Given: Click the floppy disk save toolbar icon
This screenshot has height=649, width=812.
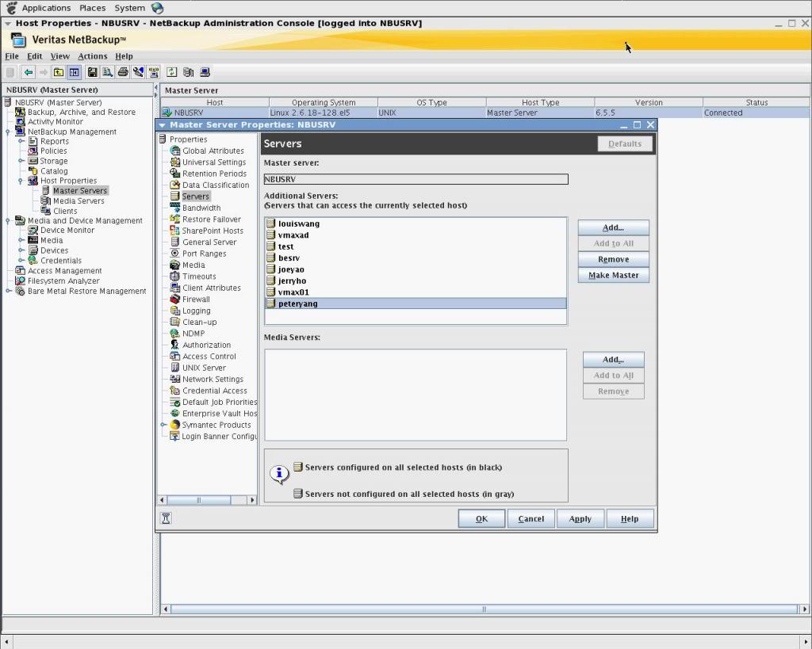Looking at the screenshot, I should [x=92, y=72].
